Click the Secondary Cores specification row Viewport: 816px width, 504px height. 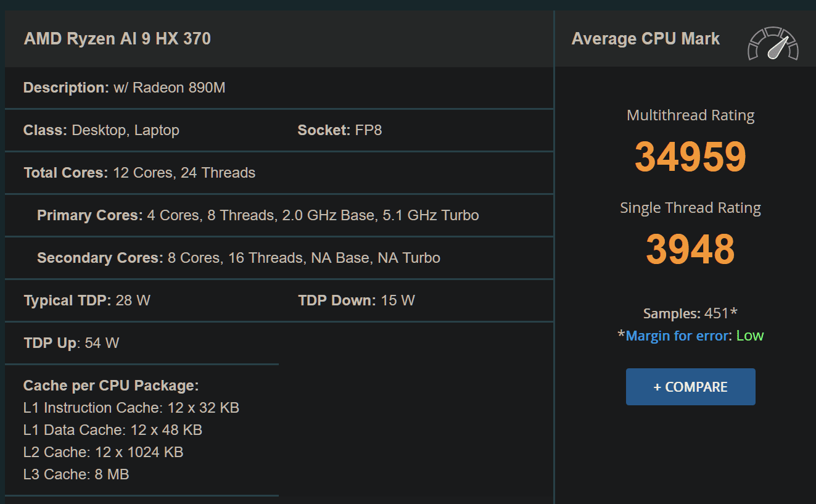279,258
